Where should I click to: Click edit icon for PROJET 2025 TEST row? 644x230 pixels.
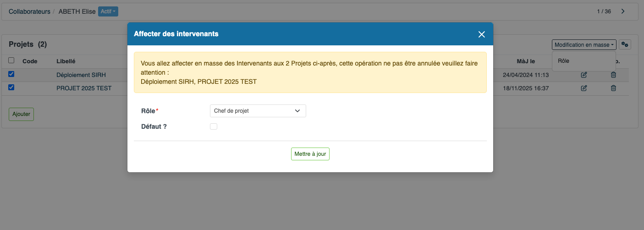pyautogui.click(x=584, y=88)
